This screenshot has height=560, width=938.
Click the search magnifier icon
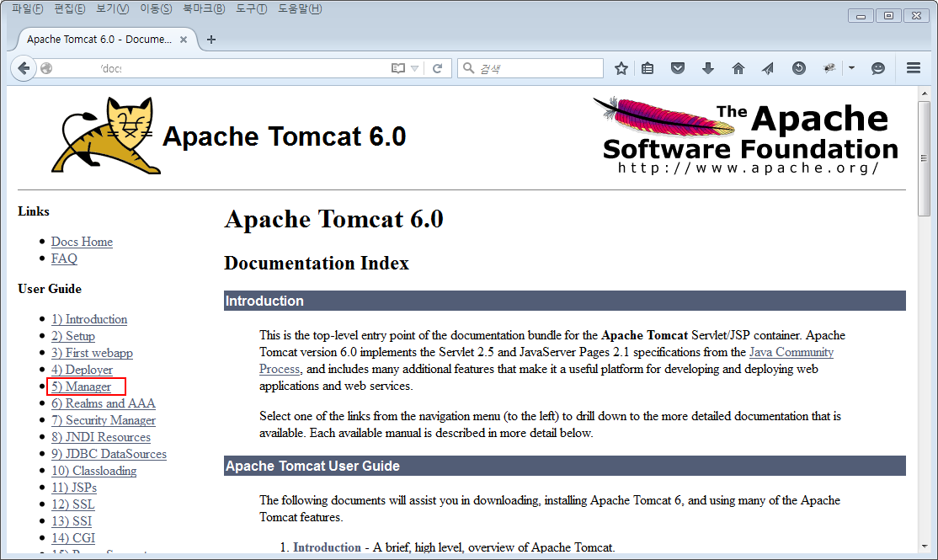[469, 68]
